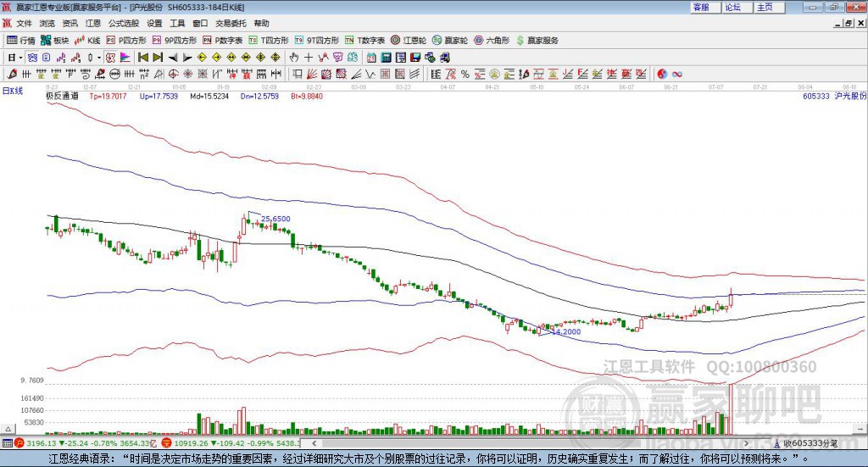Click the infinity loop icon

[x=677, y=74]
